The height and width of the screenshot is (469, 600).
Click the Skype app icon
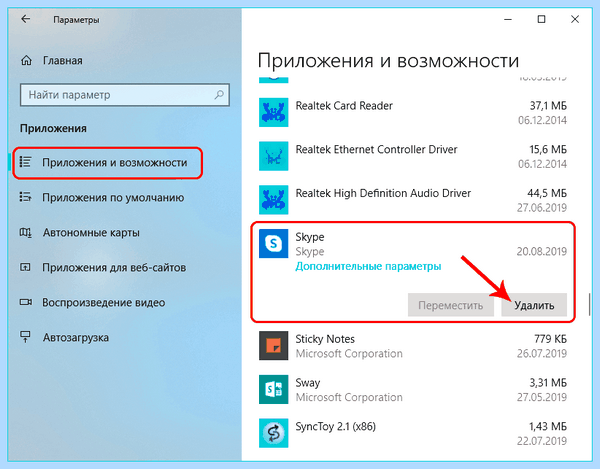[x=273, y=243]
